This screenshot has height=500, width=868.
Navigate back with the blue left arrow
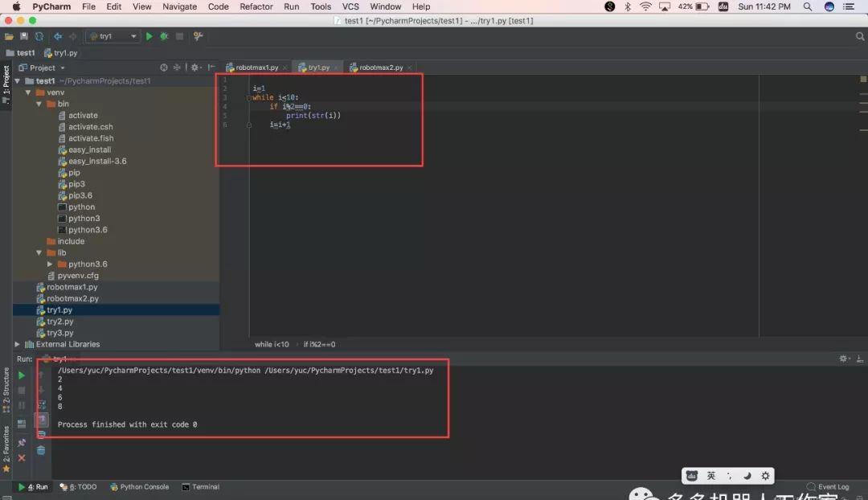pyautogui.click(x=58, y=36)
